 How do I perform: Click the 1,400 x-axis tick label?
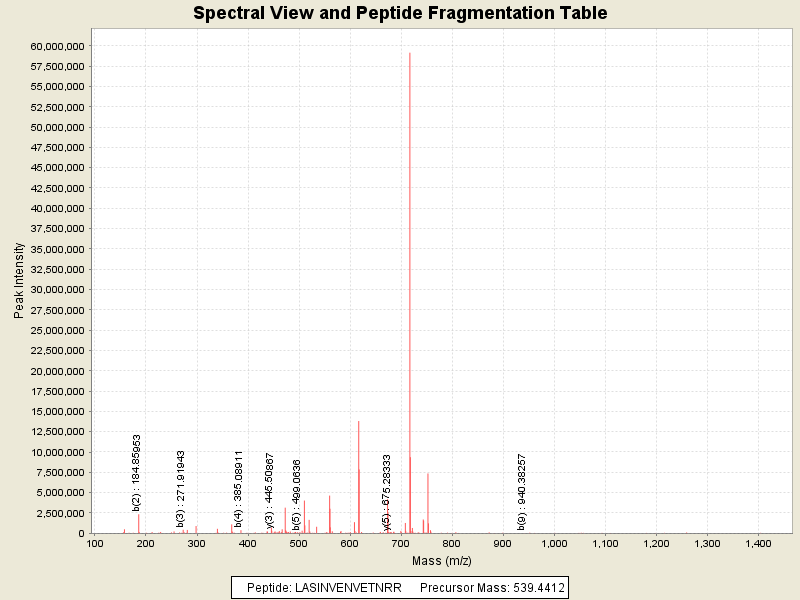pos(758,544)
